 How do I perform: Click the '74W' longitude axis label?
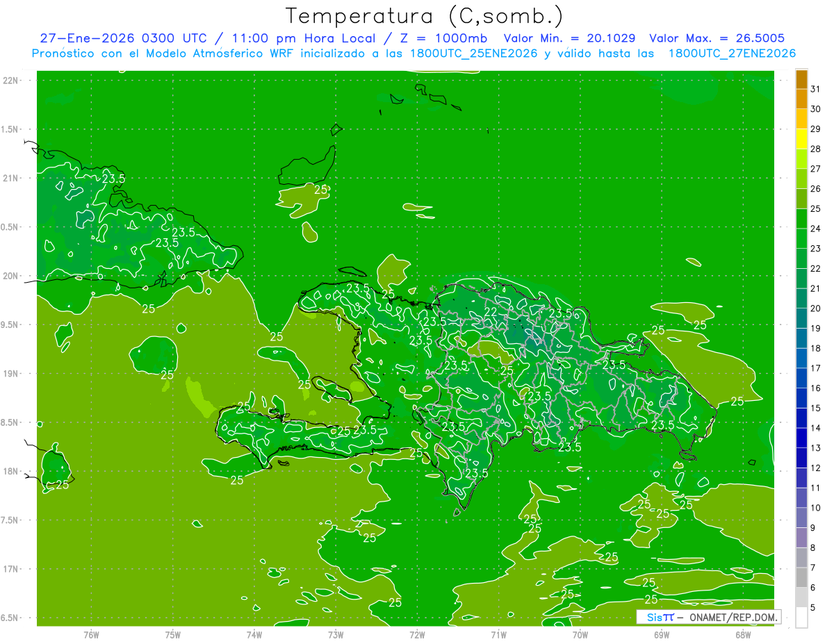click(x=254, y=635)
